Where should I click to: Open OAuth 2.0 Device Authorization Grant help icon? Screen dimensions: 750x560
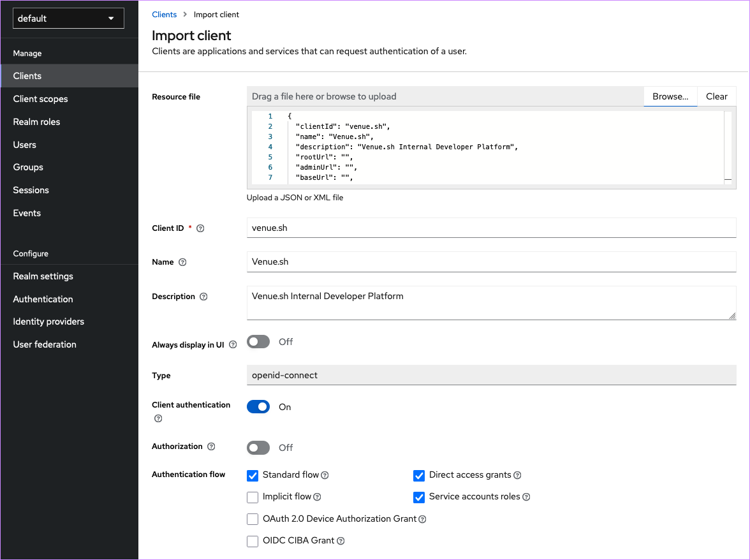coord(422,519)
